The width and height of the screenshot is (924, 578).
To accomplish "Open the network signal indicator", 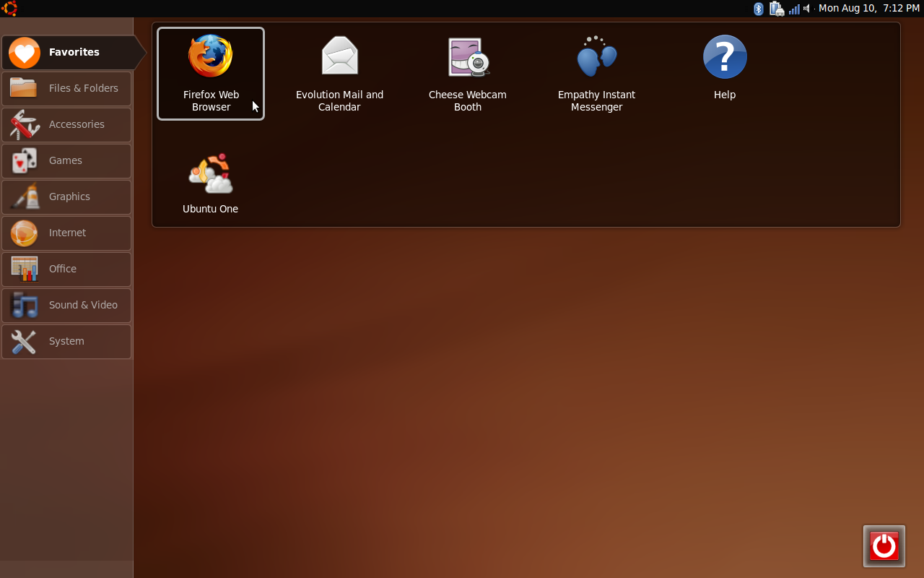I will click(794, 9).
